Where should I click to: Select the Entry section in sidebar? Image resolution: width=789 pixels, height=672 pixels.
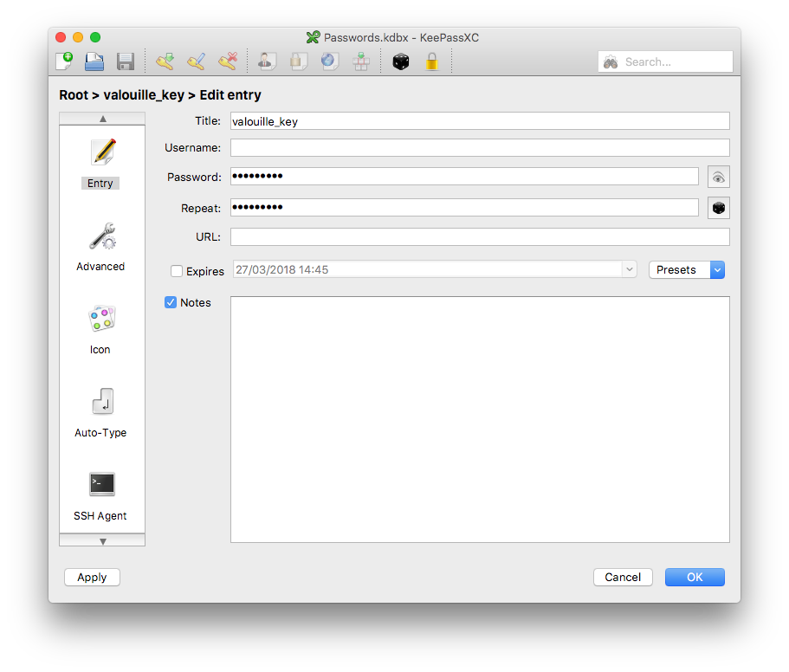[x=100, y=164]
